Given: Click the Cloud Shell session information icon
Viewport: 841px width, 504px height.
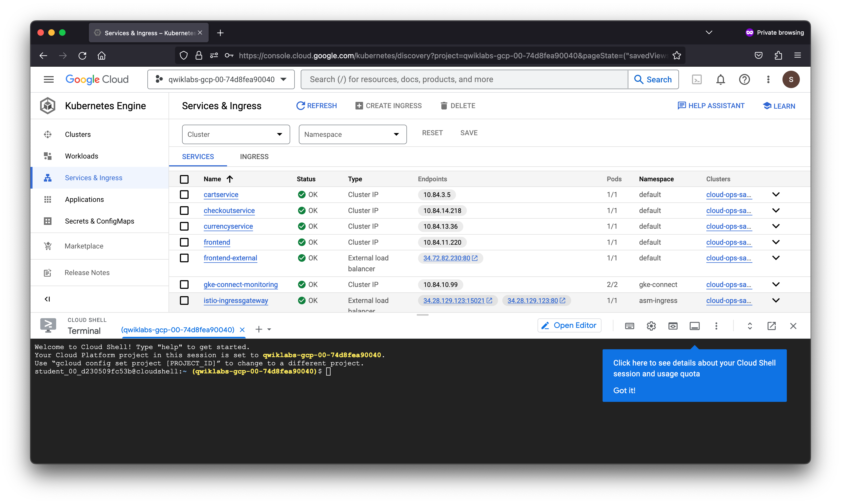Looking at the screenshot, I should (694, 326).
